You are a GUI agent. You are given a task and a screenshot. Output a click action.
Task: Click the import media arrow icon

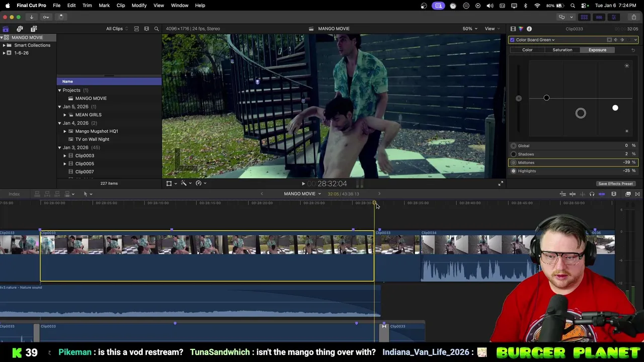(31, 17)
